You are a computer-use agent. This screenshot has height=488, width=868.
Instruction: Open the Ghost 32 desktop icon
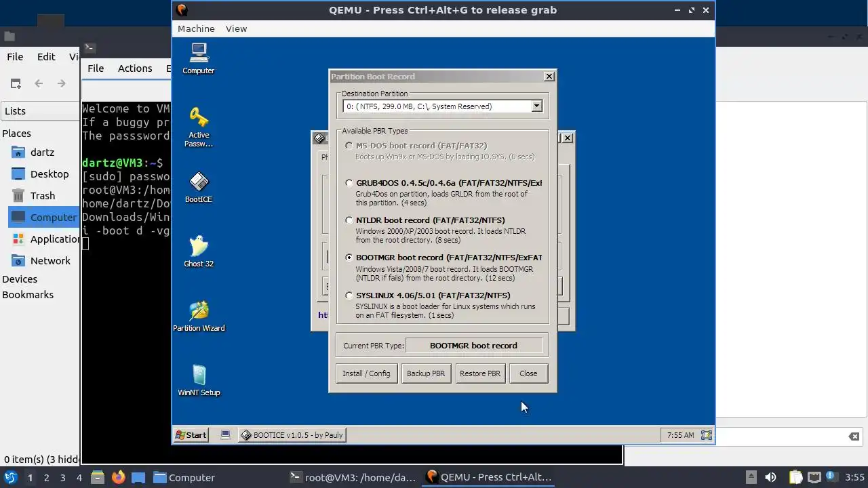coord(199,251)
